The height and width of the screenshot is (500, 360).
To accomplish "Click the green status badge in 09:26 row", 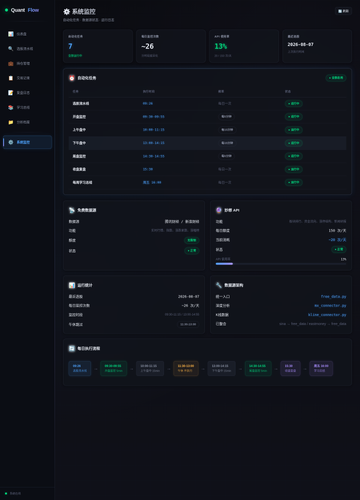I will [294, 103].
